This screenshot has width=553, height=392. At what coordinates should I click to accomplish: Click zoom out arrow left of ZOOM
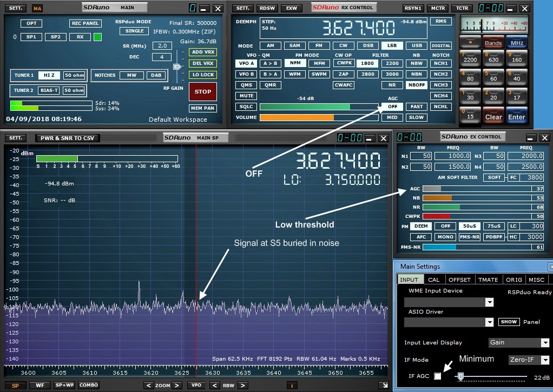[x=148, y=386]
